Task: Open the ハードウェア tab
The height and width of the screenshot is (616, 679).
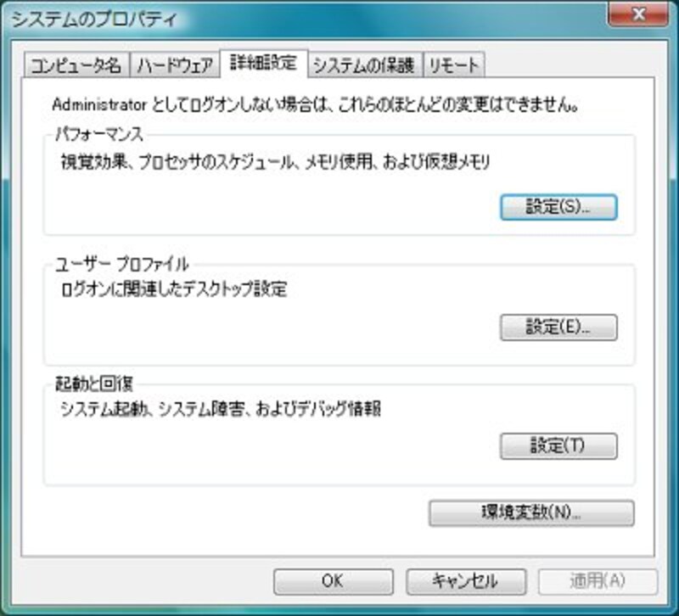Action: [x=175, y=65]
